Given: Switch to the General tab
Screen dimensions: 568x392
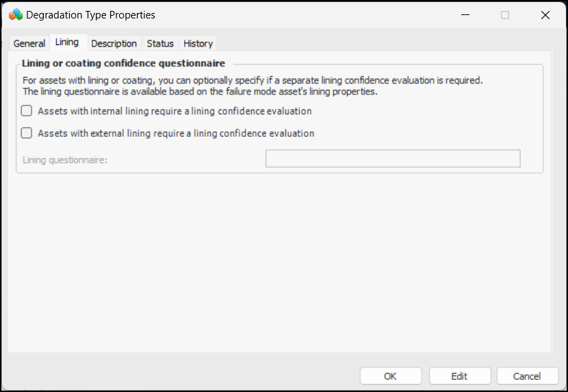Looking at the screenshot, I should pyautogui.click(x=29, y=43).
